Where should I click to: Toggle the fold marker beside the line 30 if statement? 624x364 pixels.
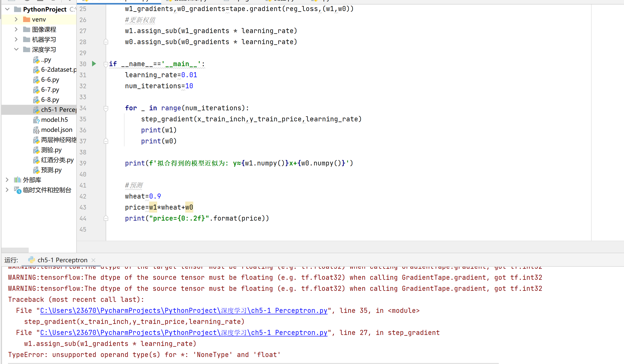coord(106,64)
